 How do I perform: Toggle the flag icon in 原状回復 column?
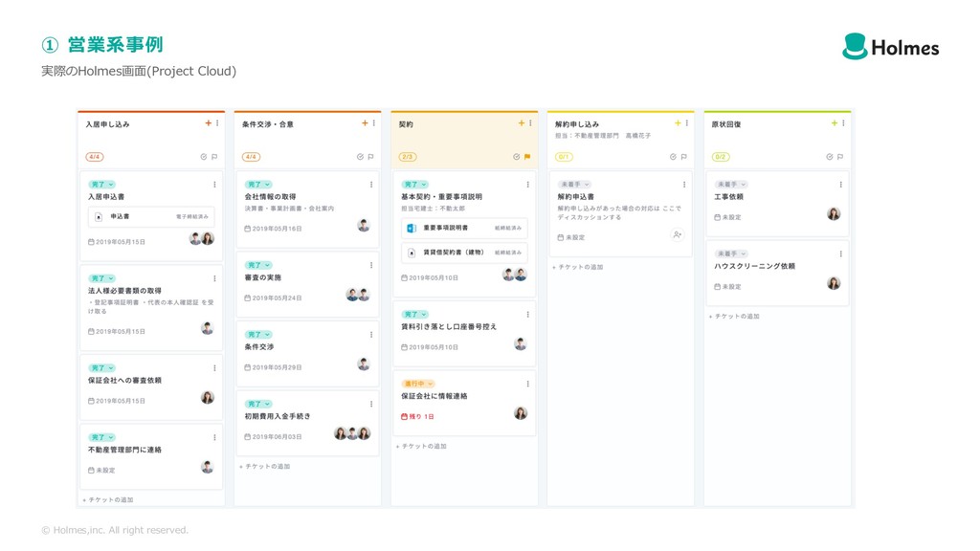(840, 157)
